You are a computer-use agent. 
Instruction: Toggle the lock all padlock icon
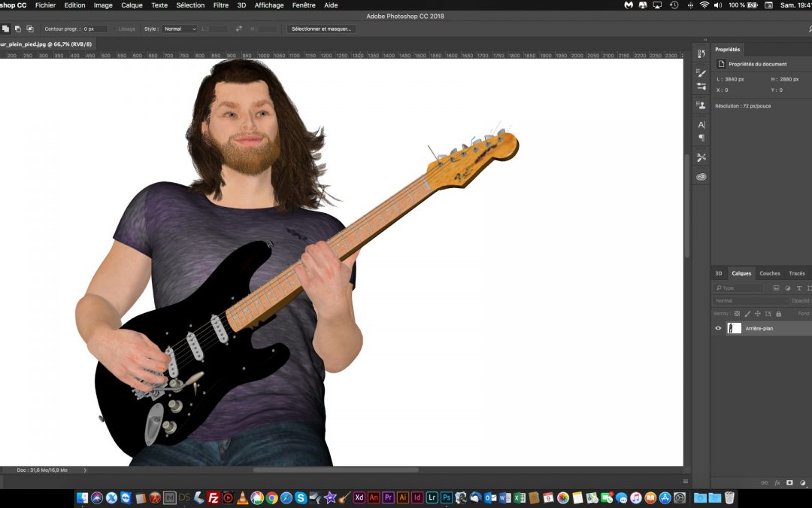778,313
